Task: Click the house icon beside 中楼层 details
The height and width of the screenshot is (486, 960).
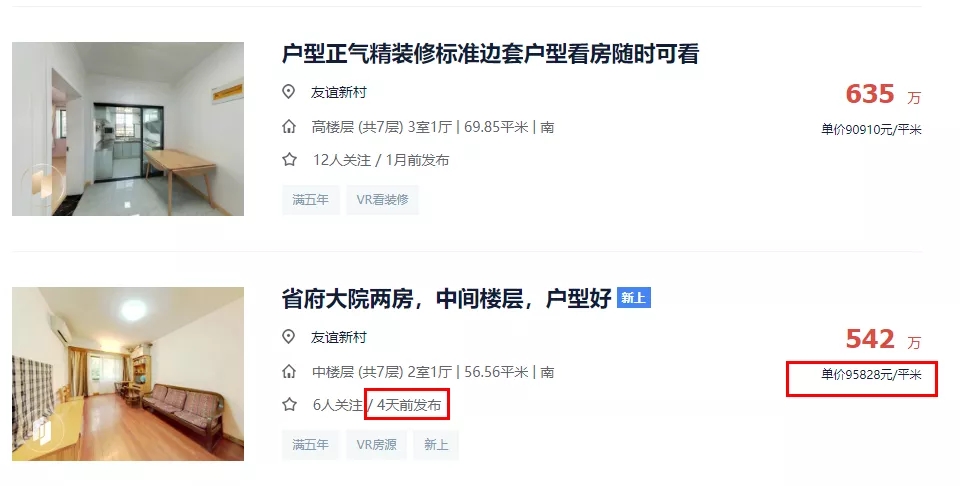Action: point(289,372)
